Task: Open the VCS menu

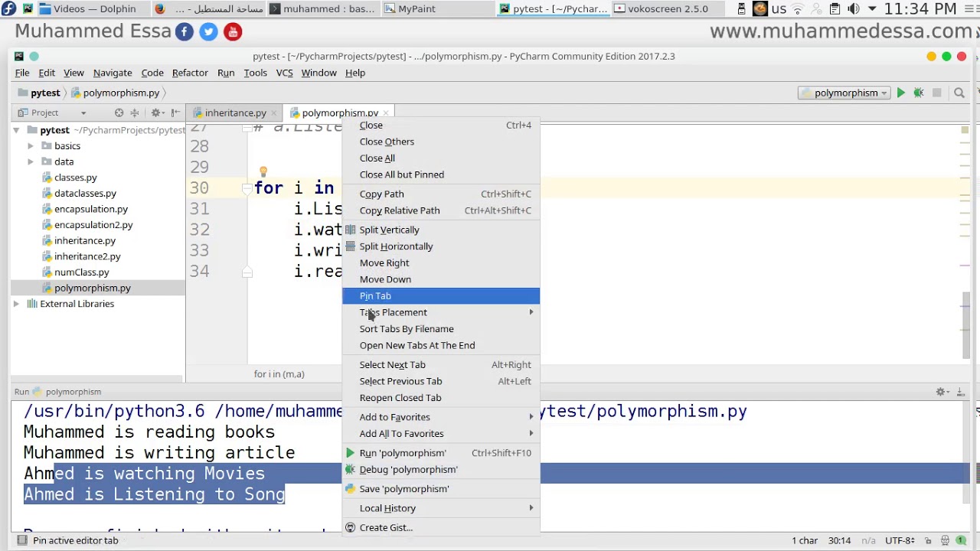Action: point(284,73)
